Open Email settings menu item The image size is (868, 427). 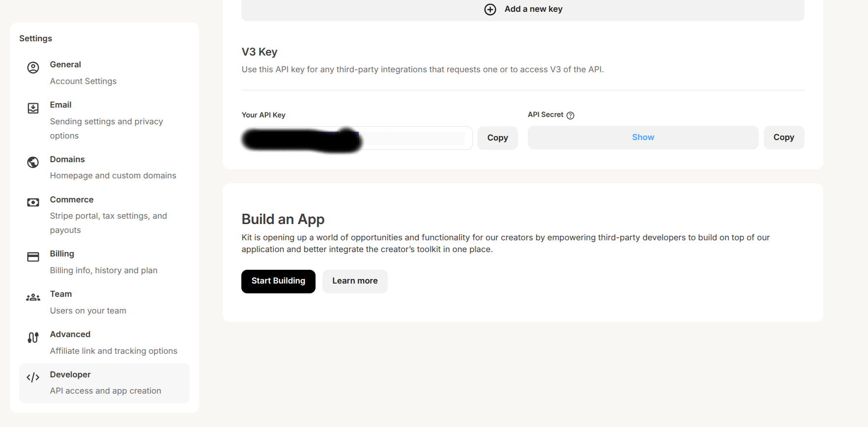click(x=104, y=120)
